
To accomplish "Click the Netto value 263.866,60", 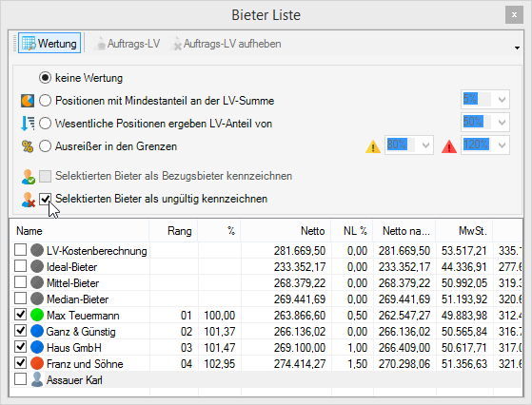I will coord(300,316).
